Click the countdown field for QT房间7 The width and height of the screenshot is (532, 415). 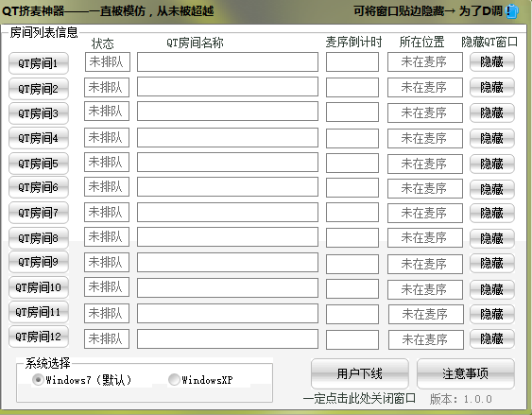(x=352, y=213)
